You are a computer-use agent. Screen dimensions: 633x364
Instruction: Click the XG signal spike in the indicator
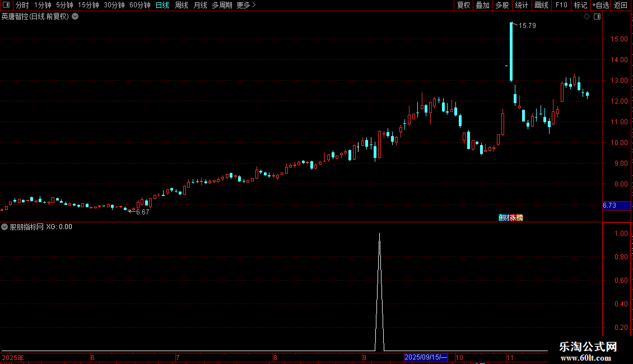coord(379,291)
